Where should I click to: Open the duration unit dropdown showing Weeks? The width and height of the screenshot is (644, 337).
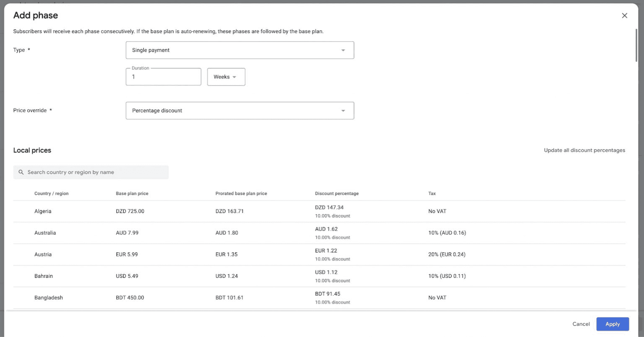tap(226, 77)
